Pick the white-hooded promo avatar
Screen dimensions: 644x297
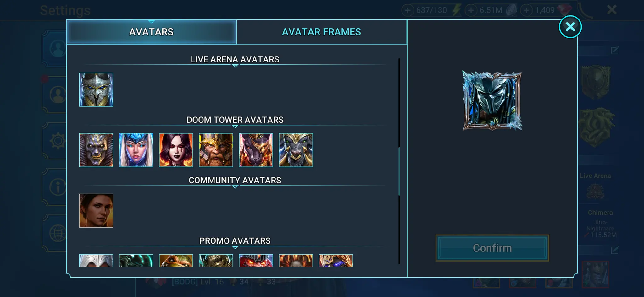(96, 261)
